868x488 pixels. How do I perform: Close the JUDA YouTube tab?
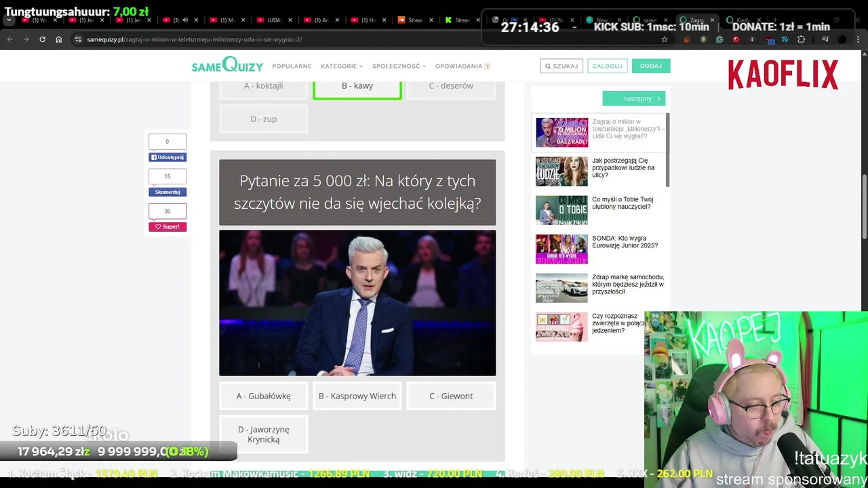[x=289, y=20]
